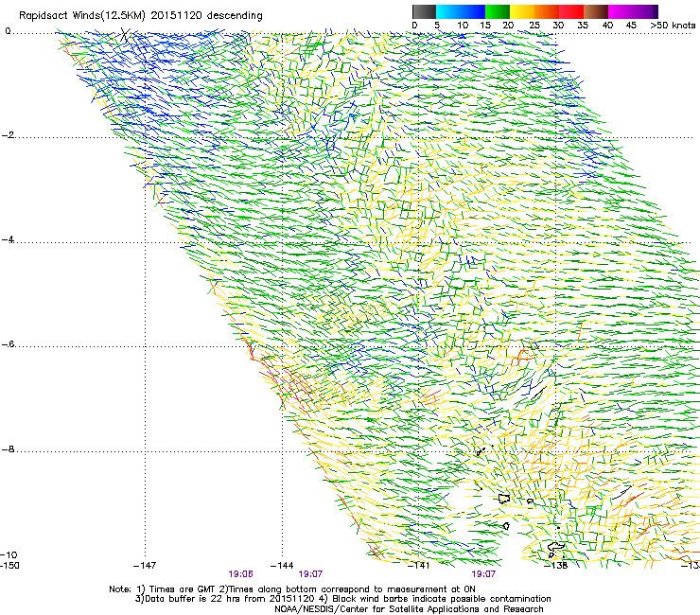Select the dark purple 45–50 knots legend segment
The width and height of the screenshot is (700, 615).
645,11
